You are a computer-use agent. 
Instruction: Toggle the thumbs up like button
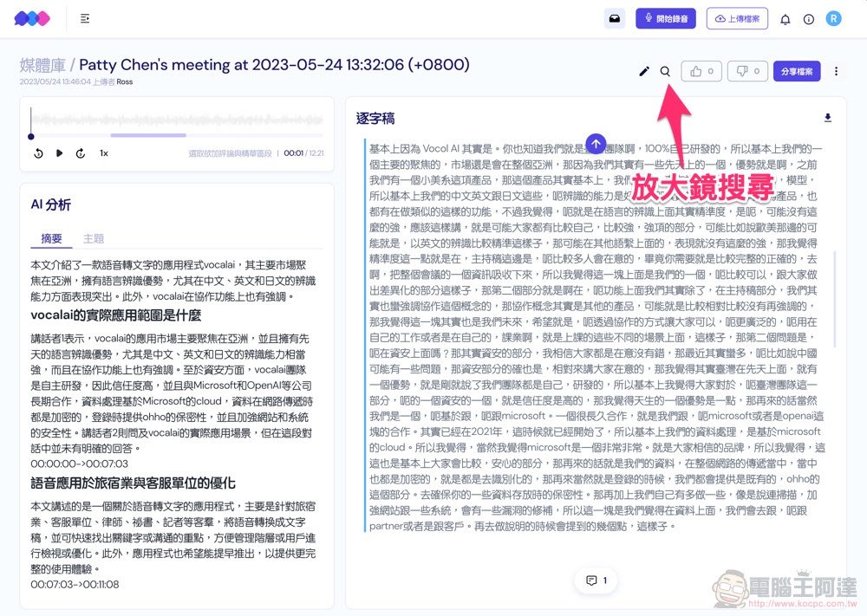tap(702, 71)
